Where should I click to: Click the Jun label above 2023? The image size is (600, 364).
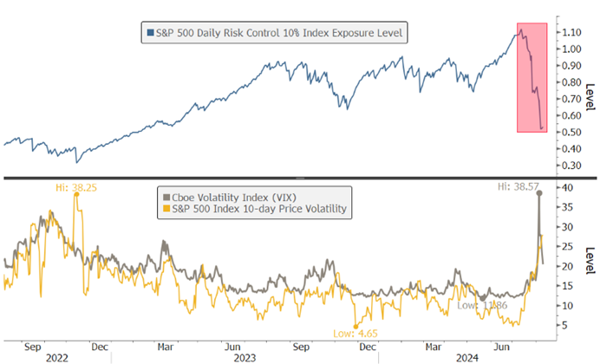tap(232, 347)
